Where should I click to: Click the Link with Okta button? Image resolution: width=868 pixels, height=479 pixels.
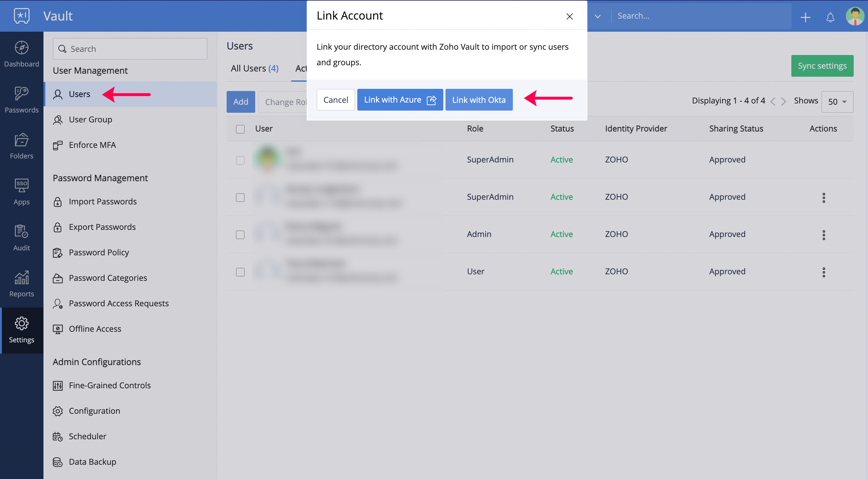click(x=479, y=100)
